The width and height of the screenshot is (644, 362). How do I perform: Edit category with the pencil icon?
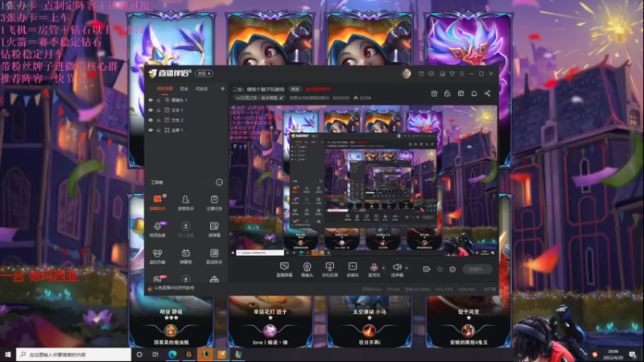(x=281, y=98)
